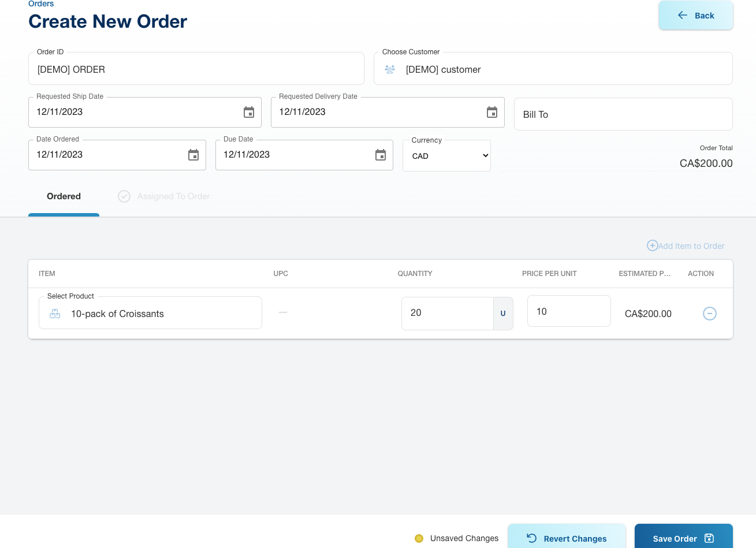Click the Save Order button
Screen dimensions: 756x548
683,538
